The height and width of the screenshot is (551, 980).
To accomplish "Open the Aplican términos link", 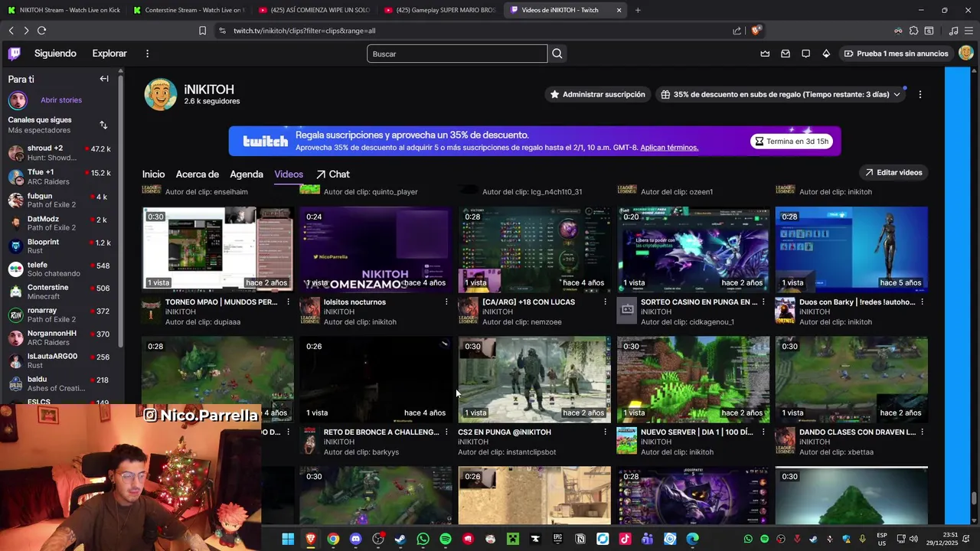I will point(669,148).
